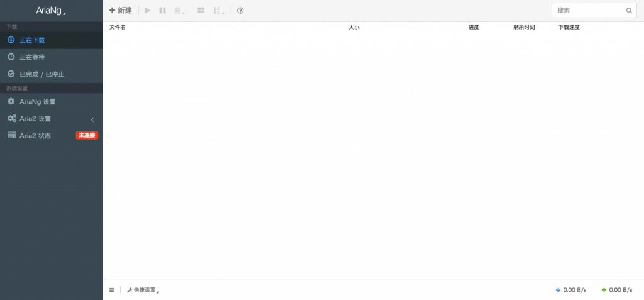Click the select all grid icon
The image size is (644, 300).
click(x=201, y=11)
